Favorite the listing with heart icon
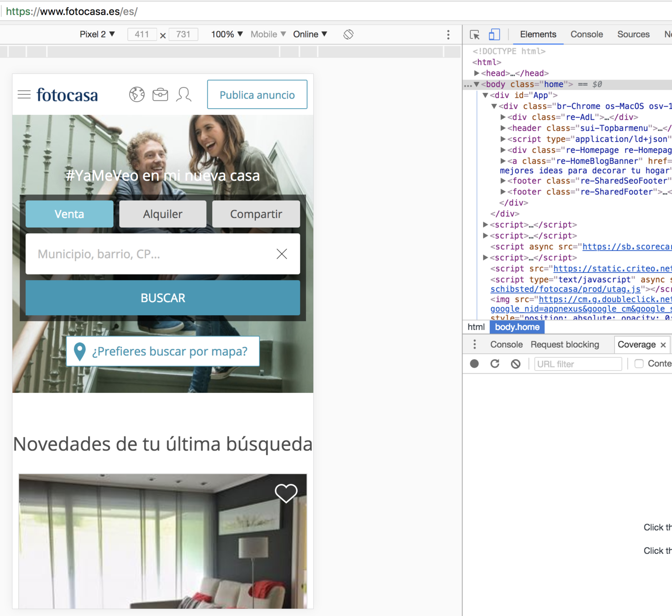This screenshot has height=616, width=672. tap(286, 493)
